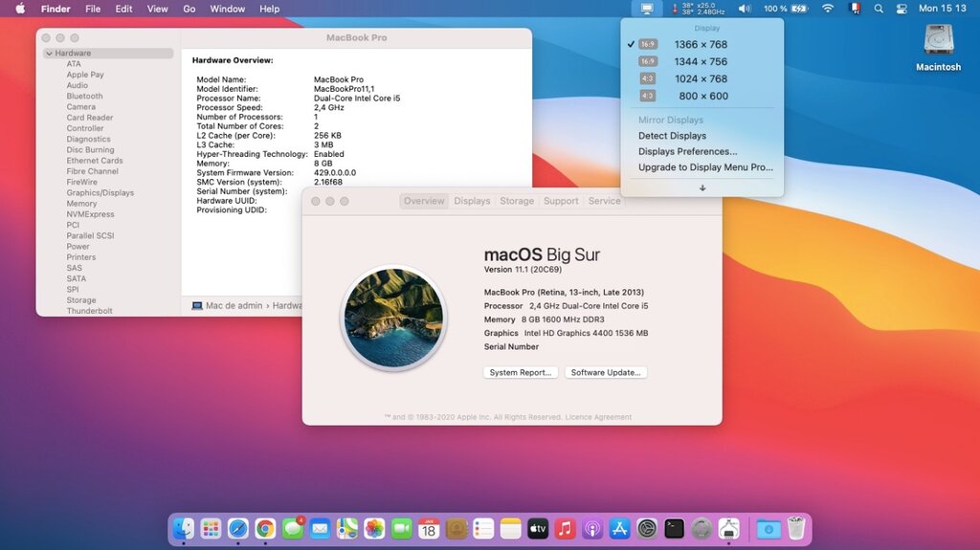Select the 1366 × 768 resolution option

pos(701,45)
